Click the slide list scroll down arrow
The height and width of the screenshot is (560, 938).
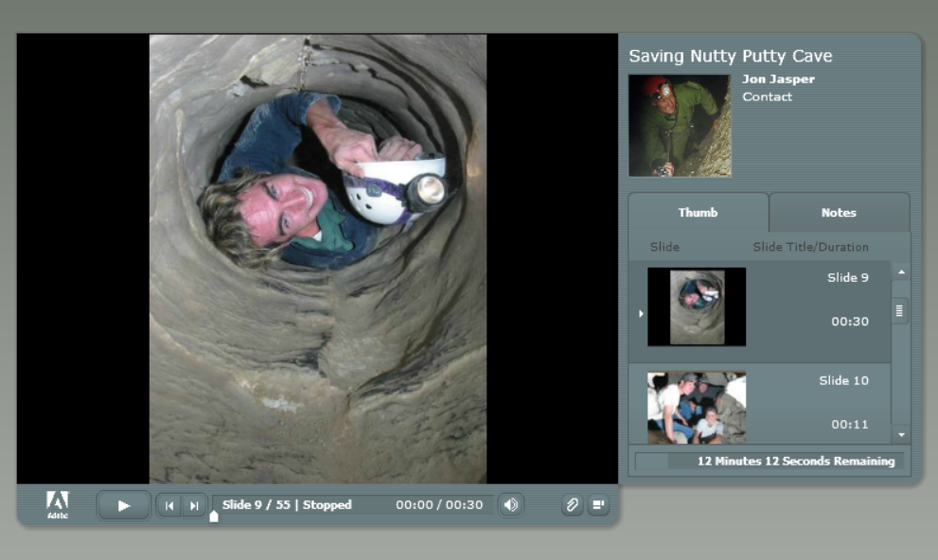901,434
